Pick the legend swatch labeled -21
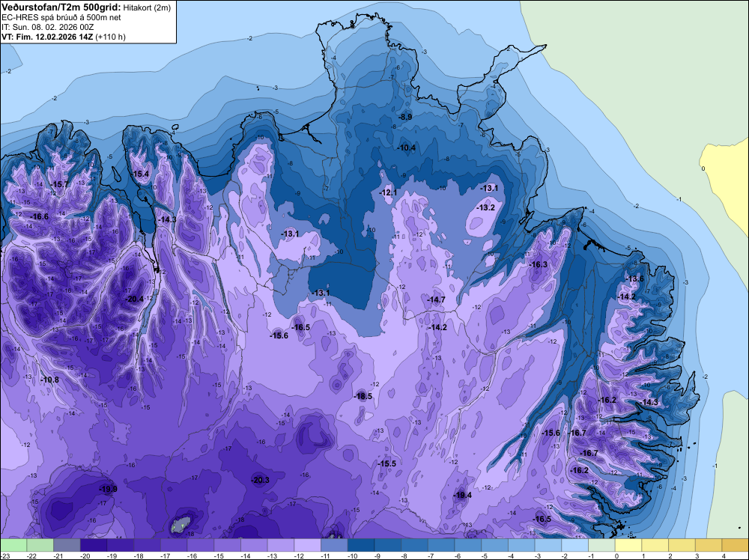This screenshot has height=560, width=749. tap(67, 545)
